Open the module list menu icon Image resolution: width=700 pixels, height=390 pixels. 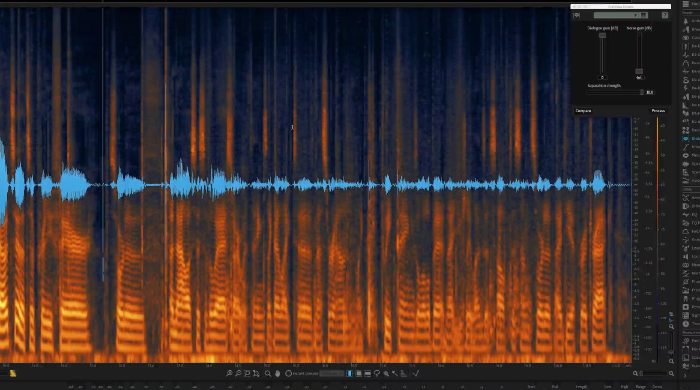pos(686,4)
